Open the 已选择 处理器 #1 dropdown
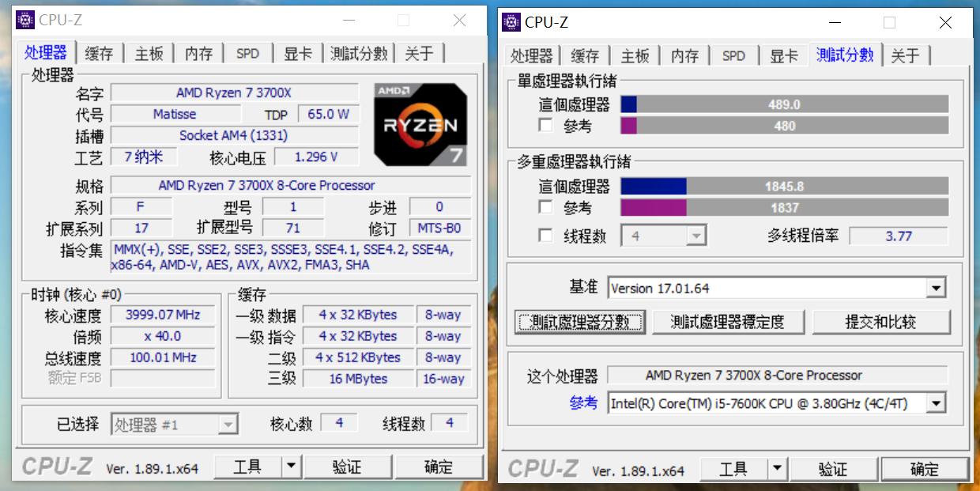Screen dimensions: 980x491 [x=229, y=423]
